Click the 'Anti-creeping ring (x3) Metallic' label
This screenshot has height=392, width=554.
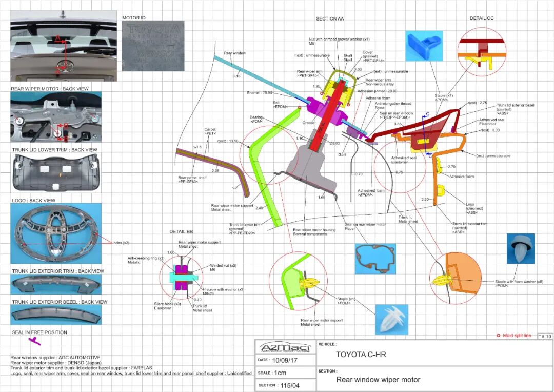point(146,260)
